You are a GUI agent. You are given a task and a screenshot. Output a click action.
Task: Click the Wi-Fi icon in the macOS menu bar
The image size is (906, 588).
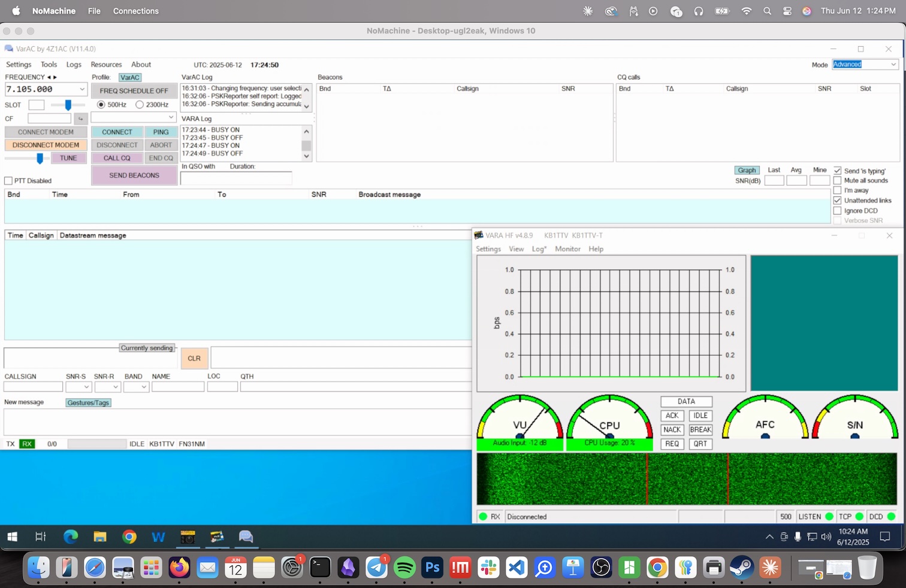point(747,11)
